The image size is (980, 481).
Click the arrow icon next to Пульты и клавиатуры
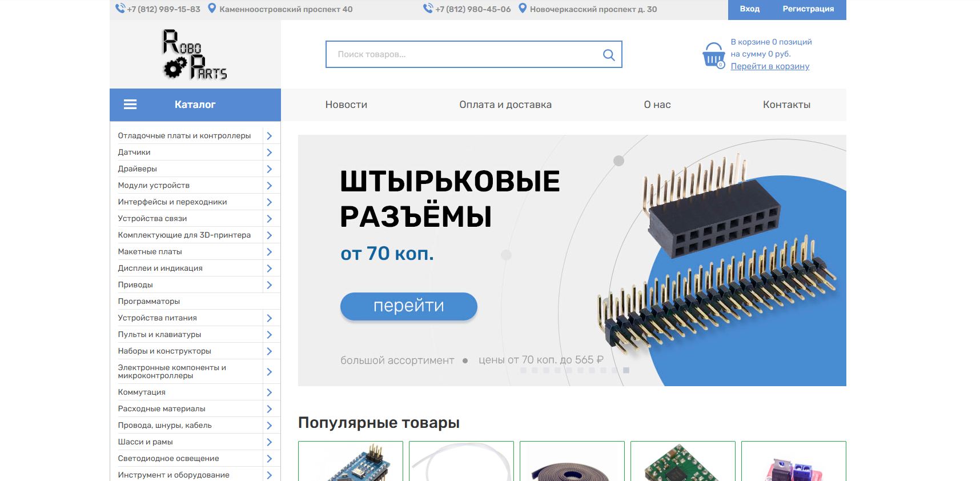270,335
